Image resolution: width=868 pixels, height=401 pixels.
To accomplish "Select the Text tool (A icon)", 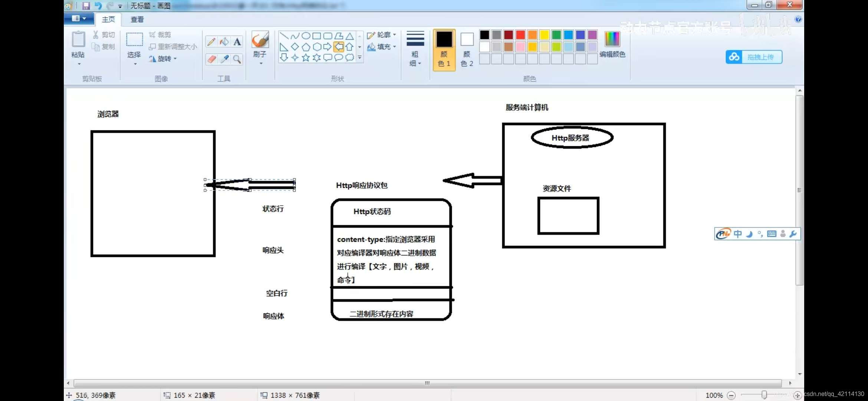I will (x=237, y=42).
